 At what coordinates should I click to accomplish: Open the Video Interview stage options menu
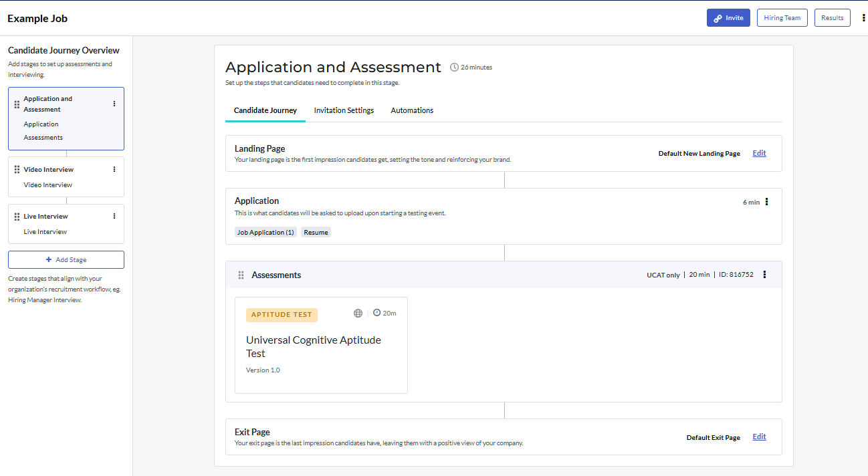tap(114, 169)
